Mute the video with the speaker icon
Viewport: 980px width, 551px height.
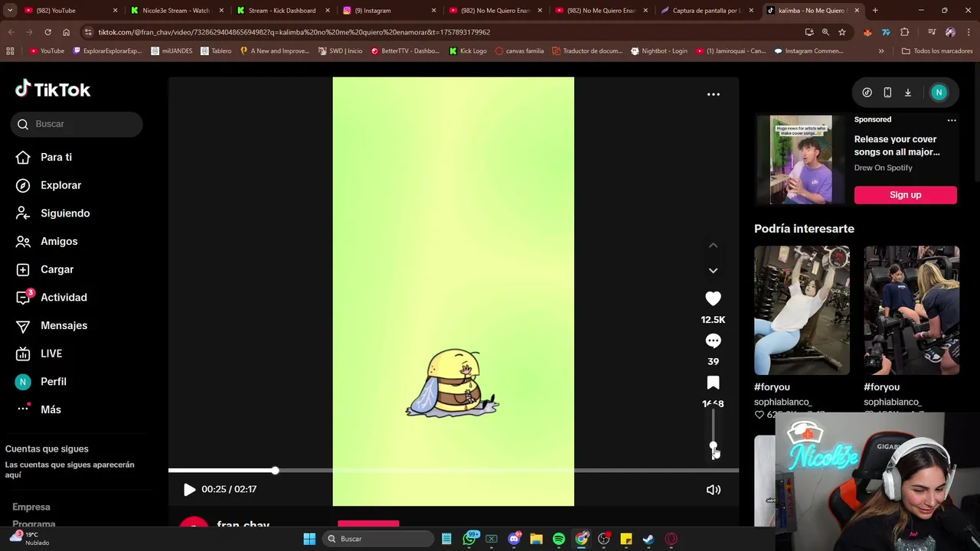pos(713,490)
